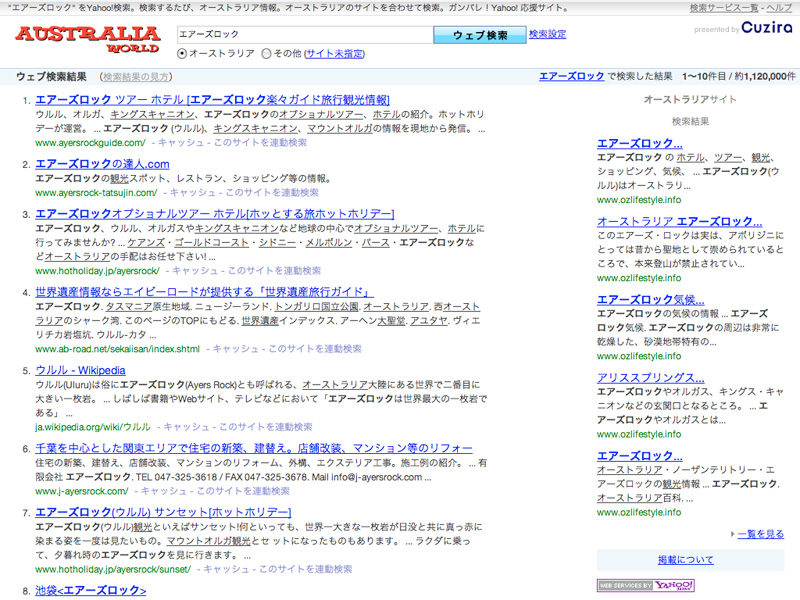The width and height of the screenshot is (800, 600).
Task: Open cached copy of j-ayersrock.com result
Action: click(x=163, y=491)
